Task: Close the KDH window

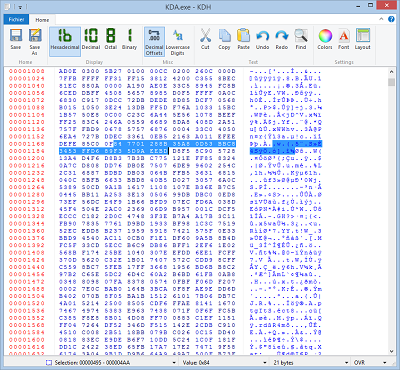Action: 386,5
